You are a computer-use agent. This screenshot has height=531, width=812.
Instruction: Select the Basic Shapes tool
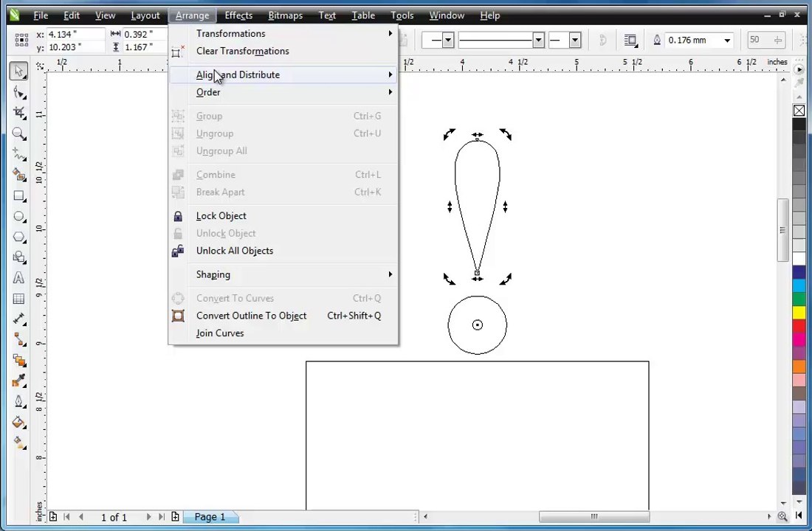[x=19, y=257]
